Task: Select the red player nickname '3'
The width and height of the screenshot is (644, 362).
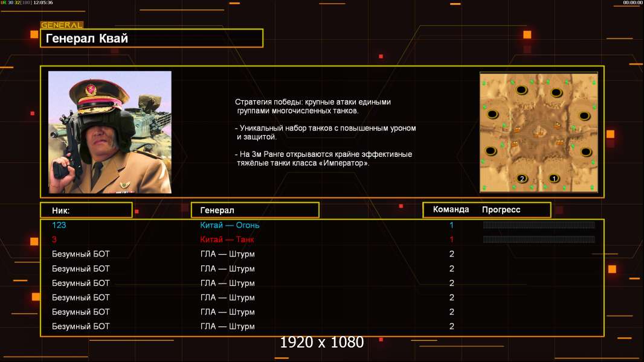Action: pos(54,240)
